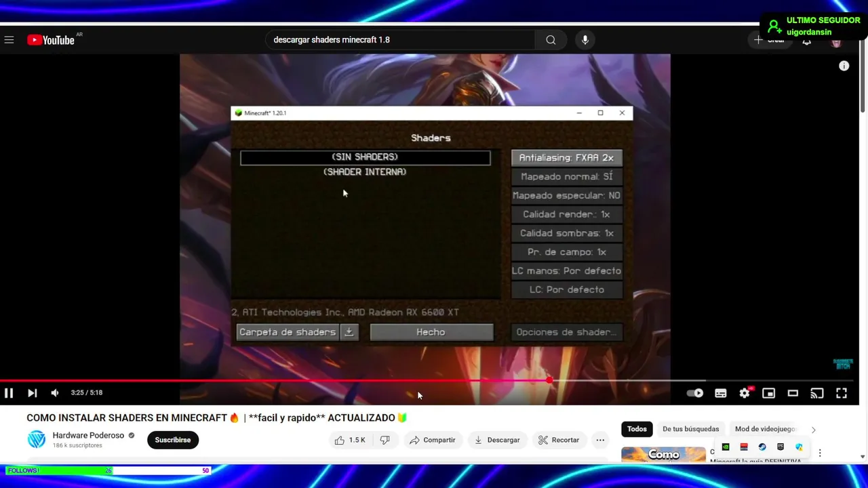This screenshot has width=868, height=488.
Task: Focus the search field with descargar shaders
Action: tap(400, 40)
